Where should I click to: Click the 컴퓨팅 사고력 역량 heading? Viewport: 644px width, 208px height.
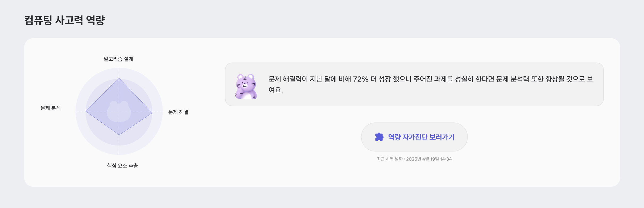click(x=64, y=20)
